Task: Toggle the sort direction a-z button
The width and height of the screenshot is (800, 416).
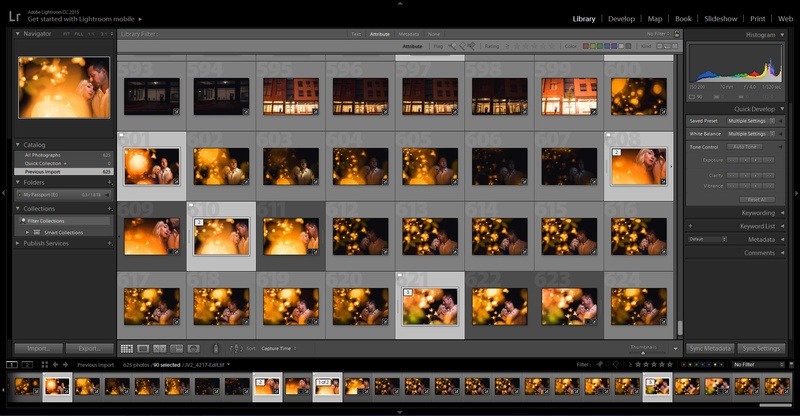Action: point(235,348)
